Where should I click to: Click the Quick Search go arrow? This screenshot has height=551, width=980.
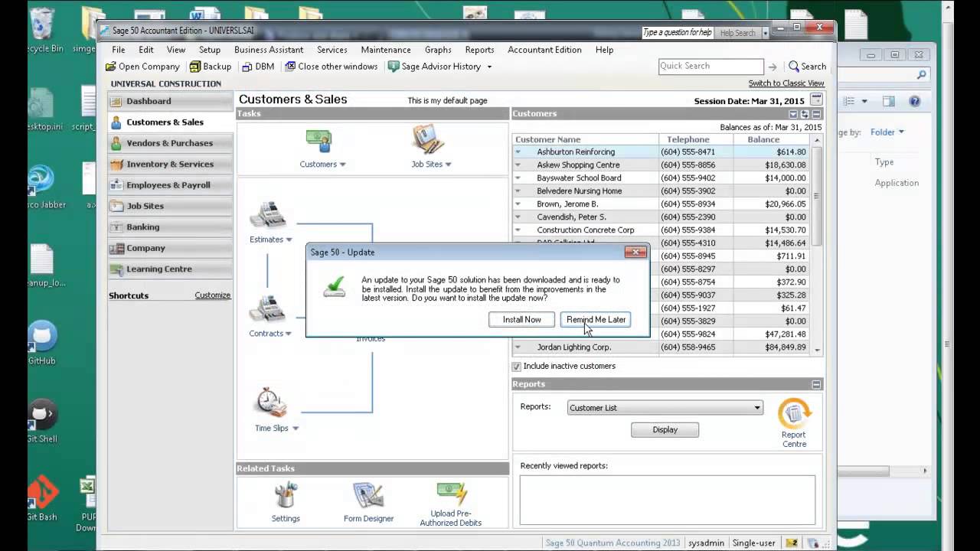click(773, 67)
